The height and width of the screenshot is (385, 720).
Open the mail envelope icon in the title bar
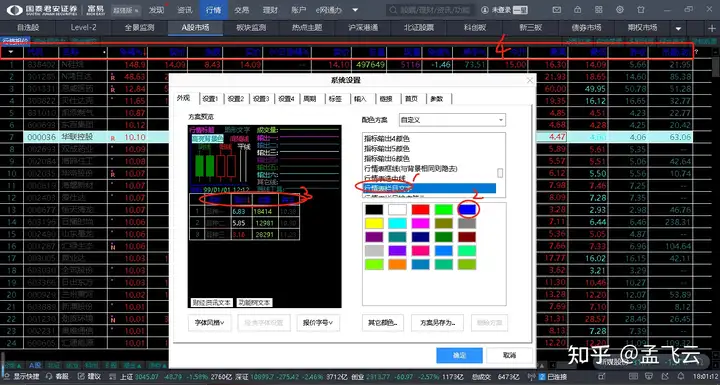556,10
